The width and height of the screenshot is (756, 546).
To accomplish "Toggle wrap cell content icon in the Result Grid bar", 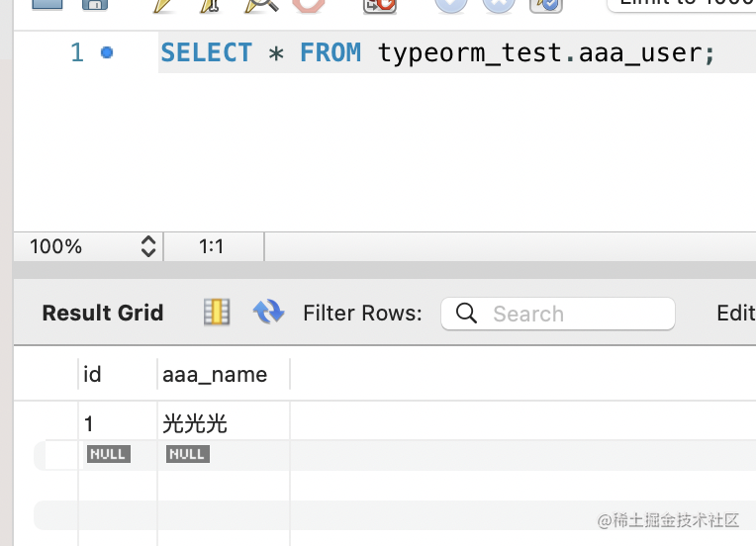I will point(217,313).
